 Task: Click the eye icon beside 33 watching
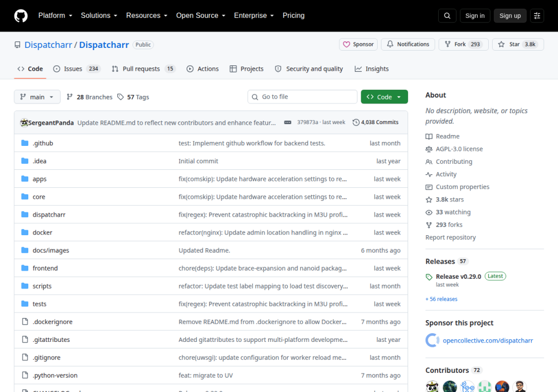pyautogui.click(x=429, y=212)
